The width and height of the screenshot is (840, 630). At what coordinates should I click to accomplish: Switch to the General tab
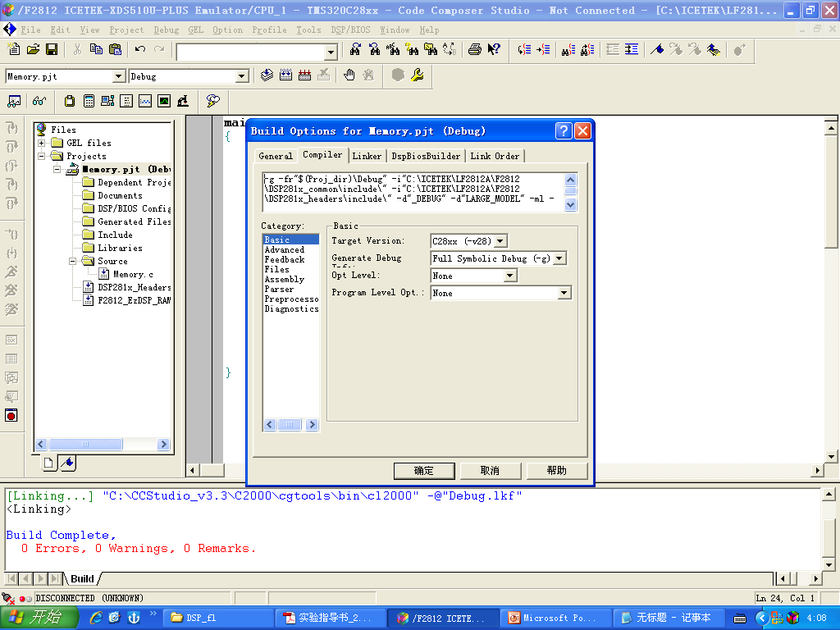pyautogui.click(x=276, y=156)
